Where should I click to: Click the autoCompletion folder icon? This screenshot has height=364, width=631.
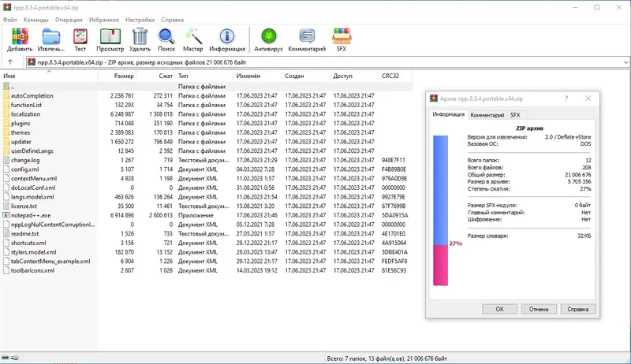pos(6,95)
